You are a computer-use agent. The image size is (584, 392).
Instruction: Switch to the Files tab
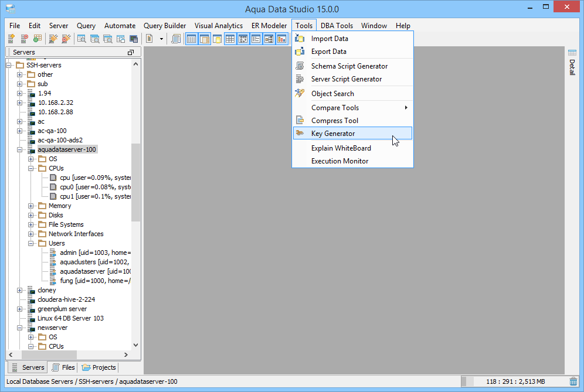point(63,367)
